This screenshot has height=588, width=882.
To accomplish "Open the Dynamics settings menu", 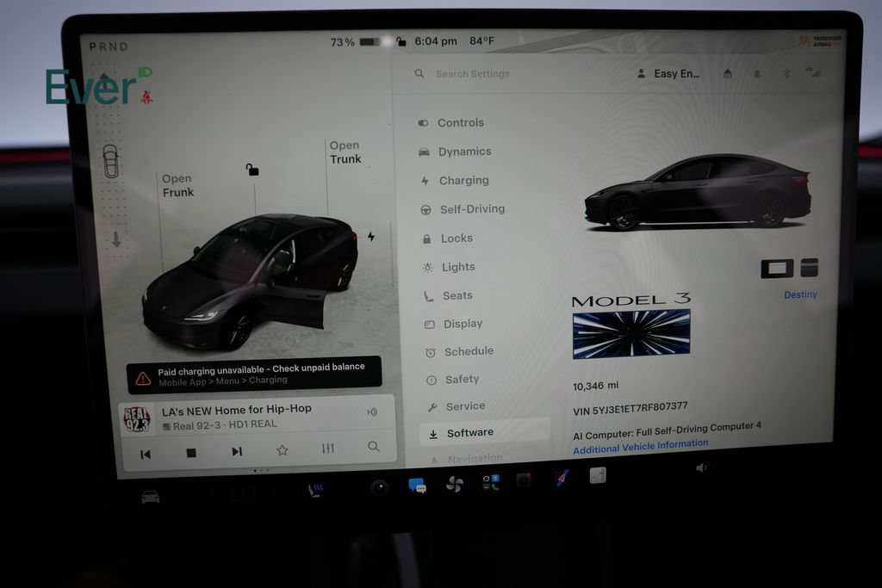I will (x=455, y=152).
